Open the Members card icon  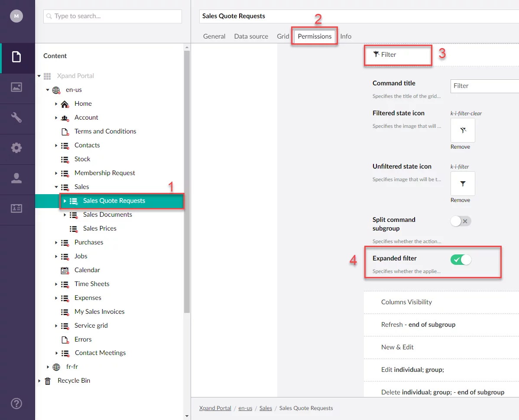(x=16, y=208)
